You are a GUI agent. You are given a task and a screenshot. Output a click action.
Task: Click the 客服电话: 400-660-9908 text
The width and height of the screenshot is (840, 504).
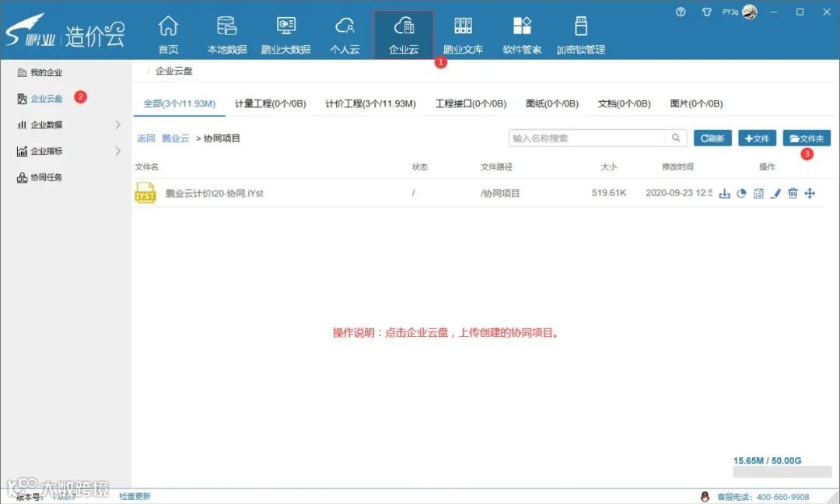763,496
